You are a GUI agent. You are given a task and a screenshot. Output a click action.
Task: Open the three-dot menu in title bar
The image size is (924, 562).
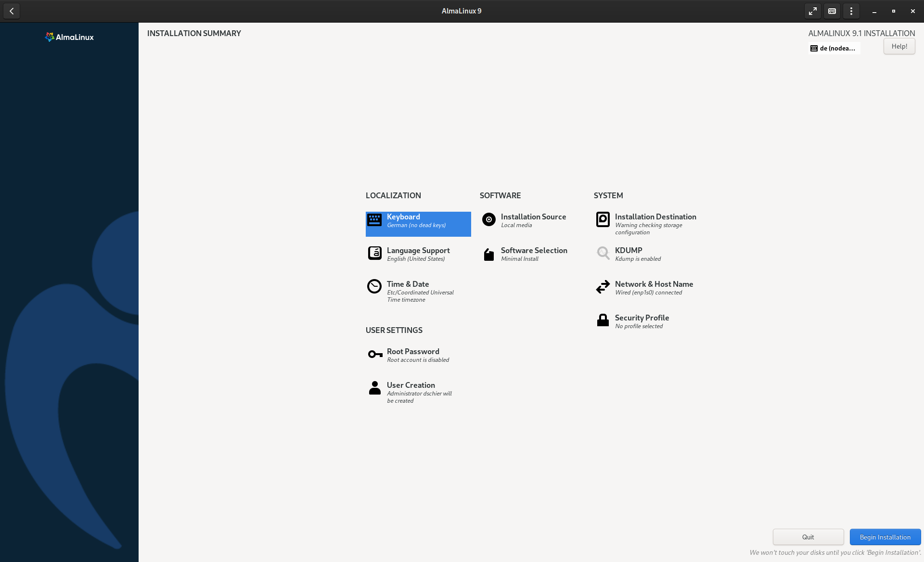click(x=851, y=11)
